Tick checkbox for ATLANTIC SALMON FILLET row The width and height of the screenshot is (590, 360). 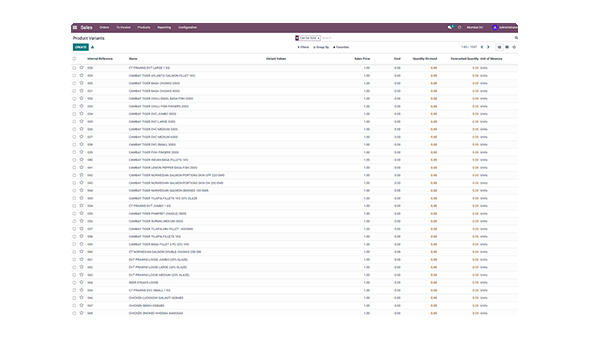point(74,76)
